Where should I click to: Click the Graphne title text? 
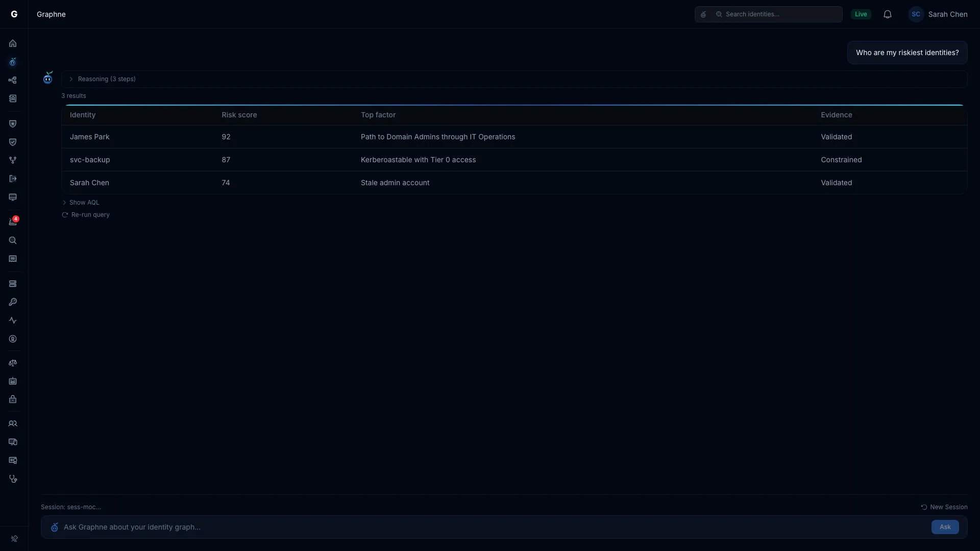pos(51,14)
